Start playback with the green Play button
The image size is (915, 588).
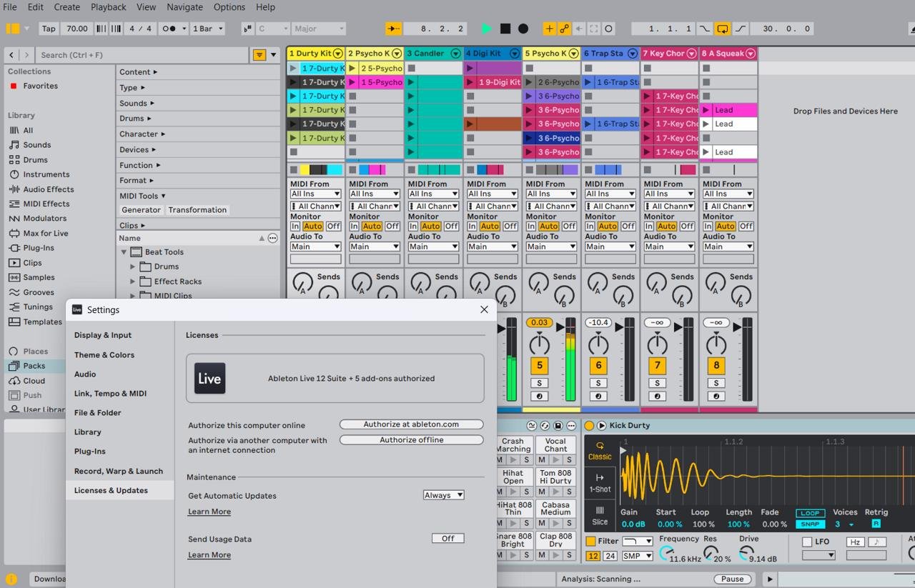[487, 29]
